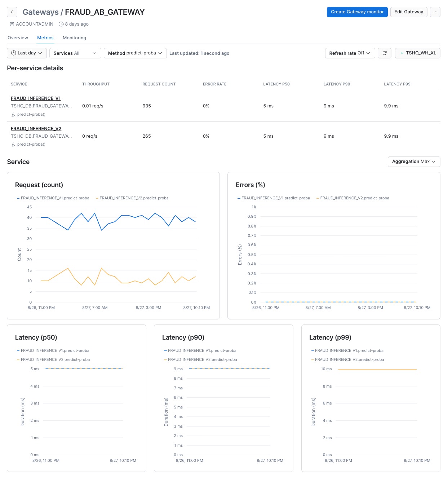
Task: Open the FRAUD_INFERENCE_V2 service link
Action: point(36,129)
